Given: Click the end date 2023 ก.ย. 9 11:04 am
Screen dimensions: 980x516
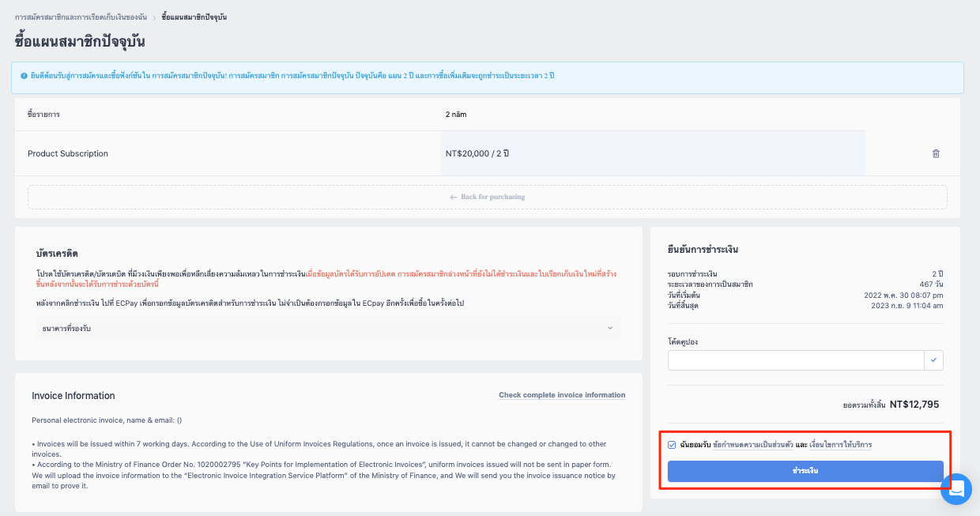Looking at the screenshot, I should click(907, 305).
